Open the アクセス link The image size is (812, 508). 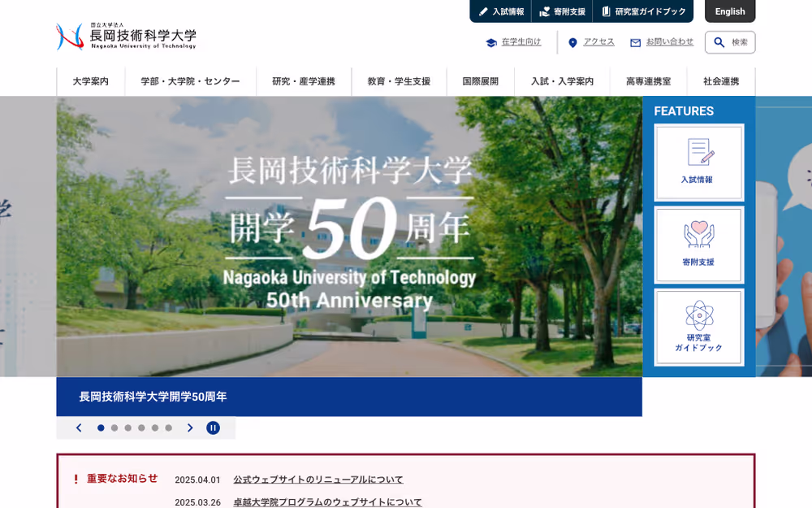pos(599,42)
